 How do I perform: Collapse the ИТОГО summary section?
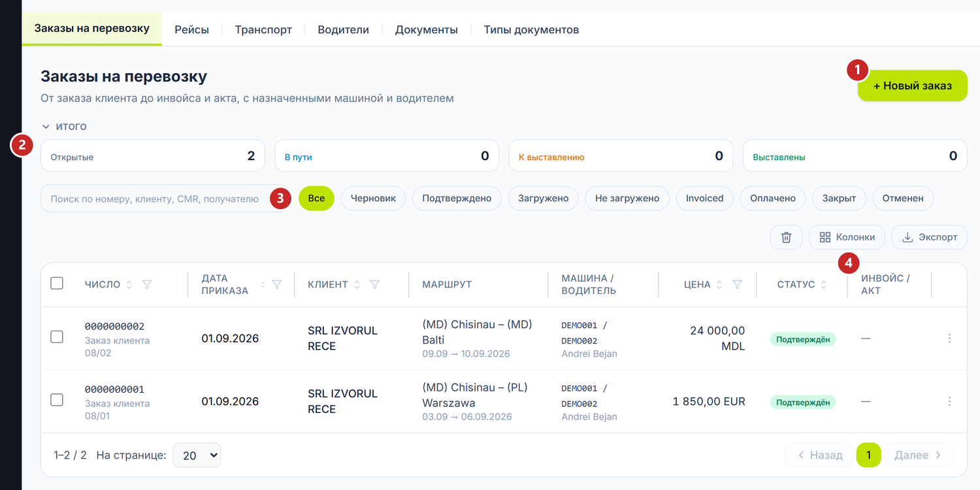[64, 126]
